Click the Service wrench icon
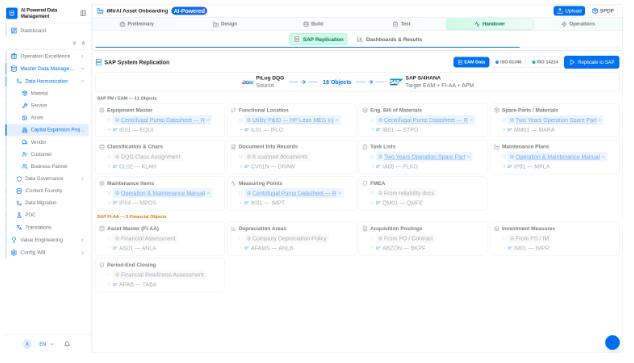The image size is (634, 363). (25, 106)
